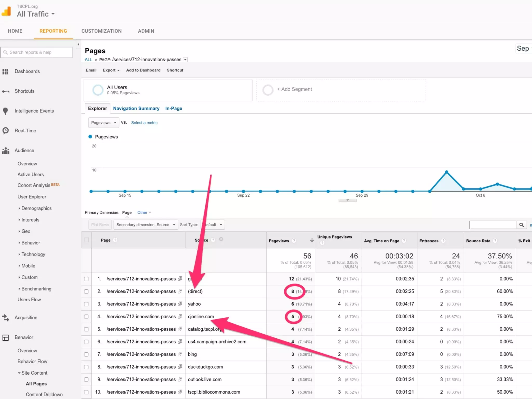Click the Select a metric link

(144, 123)
